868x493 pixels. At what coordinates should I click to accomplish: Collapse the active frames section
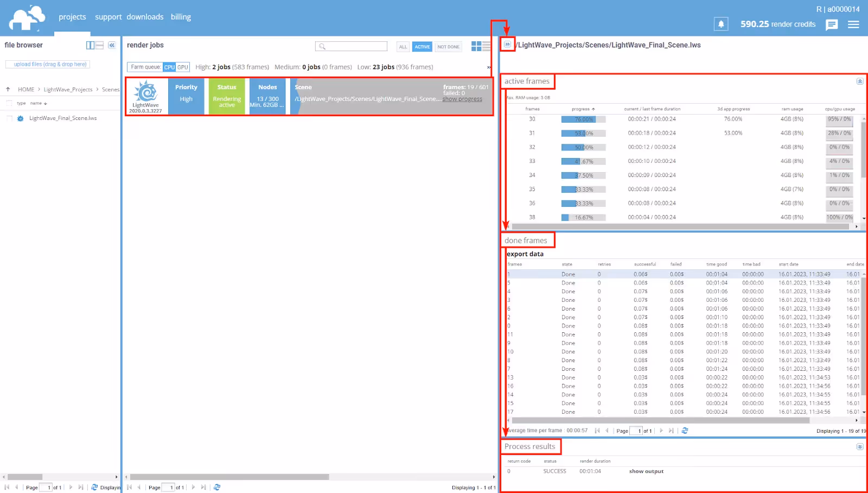860,81
